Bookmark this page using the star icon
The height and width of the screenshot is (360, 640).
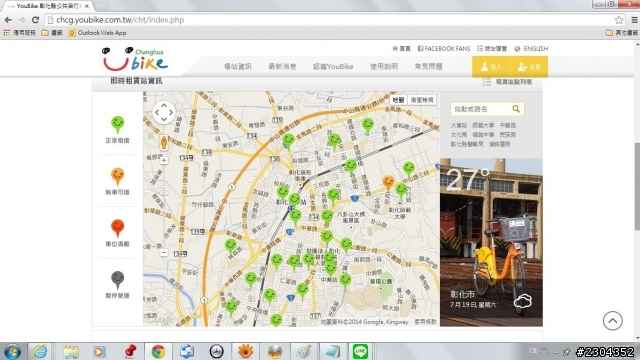(619, 20)
